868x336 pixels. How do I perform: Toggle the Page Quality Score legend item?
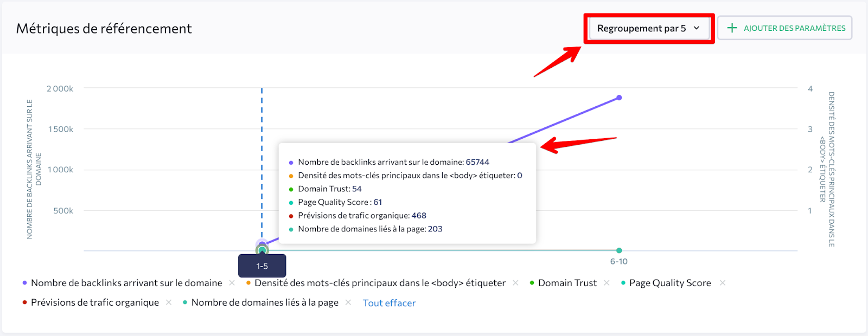pos(669,283)
